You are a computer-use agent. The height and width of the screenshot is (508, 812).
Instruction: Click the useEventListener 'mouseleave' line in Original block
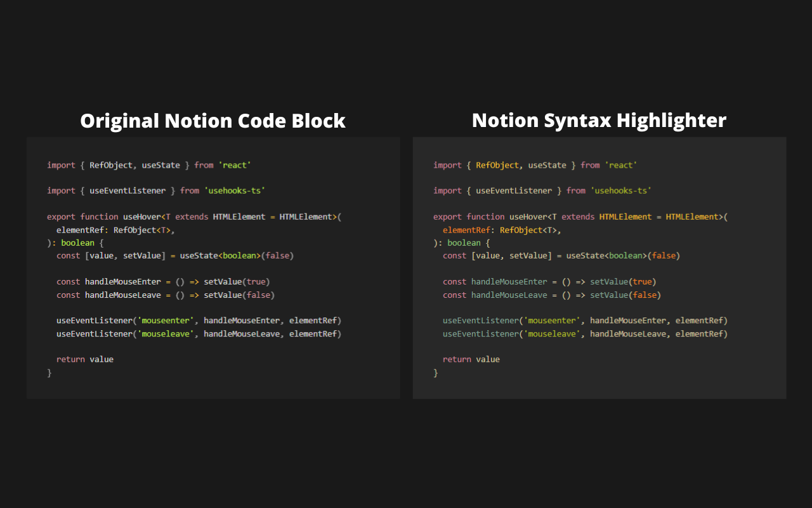point(199,333)
